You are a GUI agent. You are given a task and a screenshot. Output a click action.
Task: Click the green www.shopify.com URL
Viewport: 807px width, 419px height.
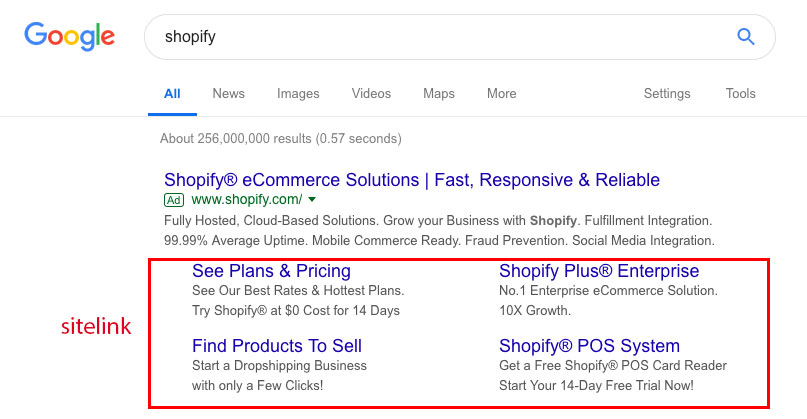tap(247, 200)
